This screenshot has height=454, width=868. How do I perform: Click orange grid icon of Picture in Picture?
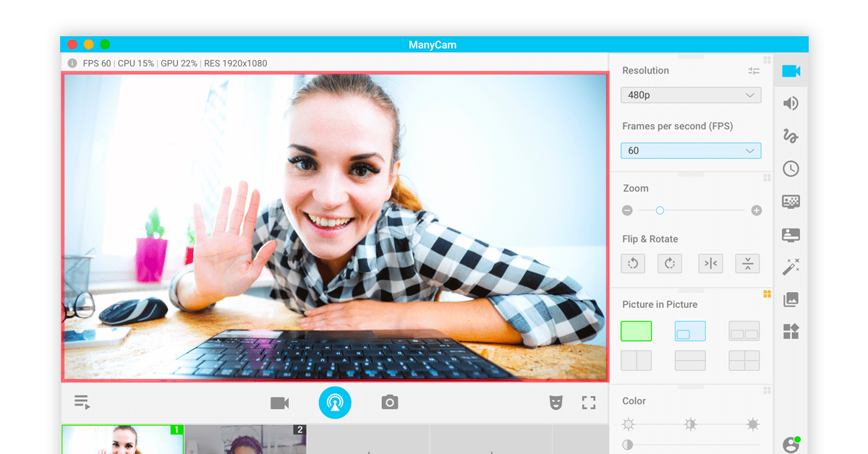click(x=767, y=294)
